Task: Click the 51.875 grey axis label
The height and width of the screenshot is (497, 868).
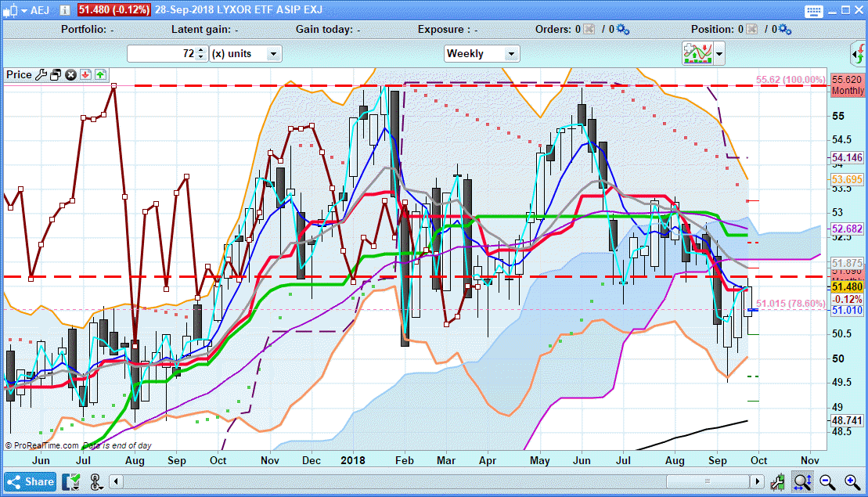Action: pyautogui.click(x=846, y=263)
